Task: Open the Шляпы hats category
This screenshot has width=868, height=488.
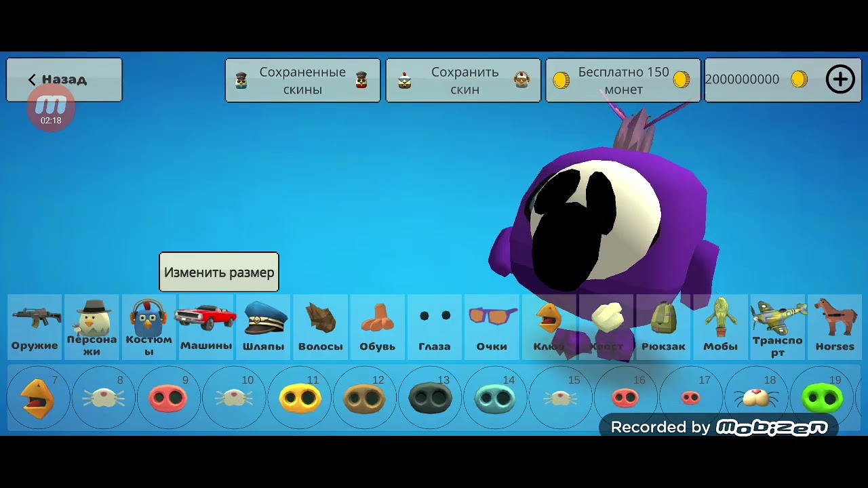Action: [263, 327]
